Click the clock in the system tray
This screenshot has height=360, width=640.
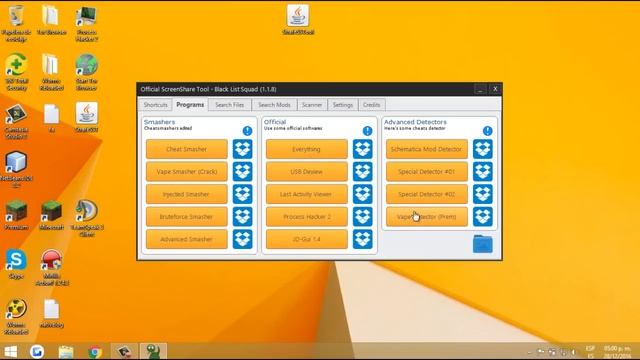[617, 352]
